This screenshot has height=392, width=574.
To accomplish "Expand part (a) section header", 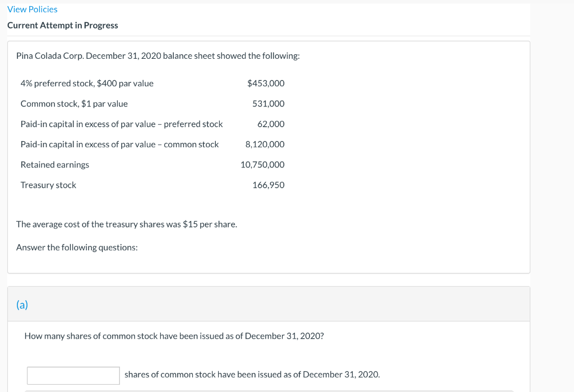I will (x=23, y=305).
